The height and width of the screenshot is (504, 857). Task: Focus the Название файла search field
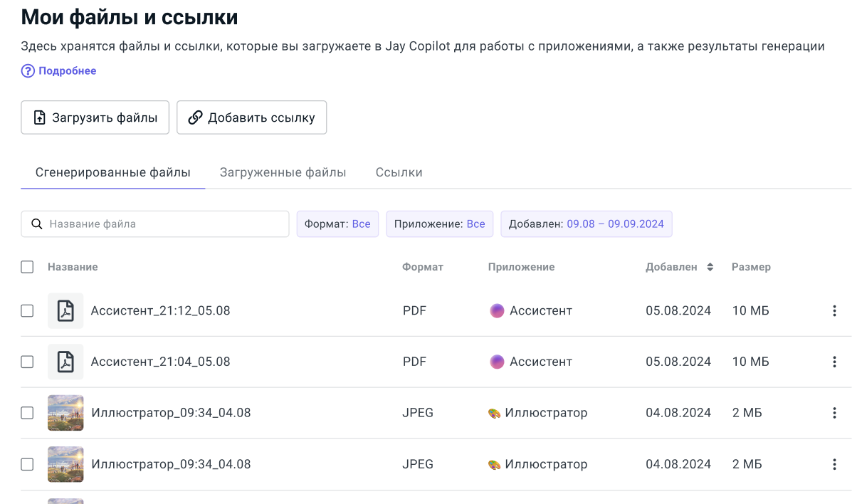164,224
